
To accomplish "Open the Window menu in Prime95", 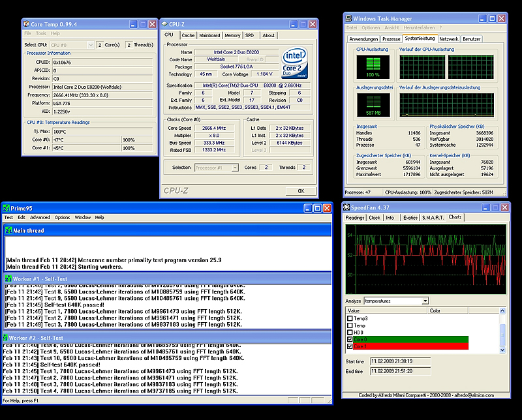I will coord(83,217).
